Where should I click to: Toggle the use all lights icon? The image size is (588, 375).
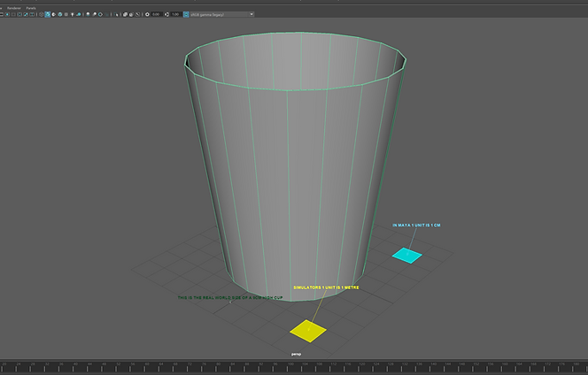pyautogui.click(x=73, y=14)
